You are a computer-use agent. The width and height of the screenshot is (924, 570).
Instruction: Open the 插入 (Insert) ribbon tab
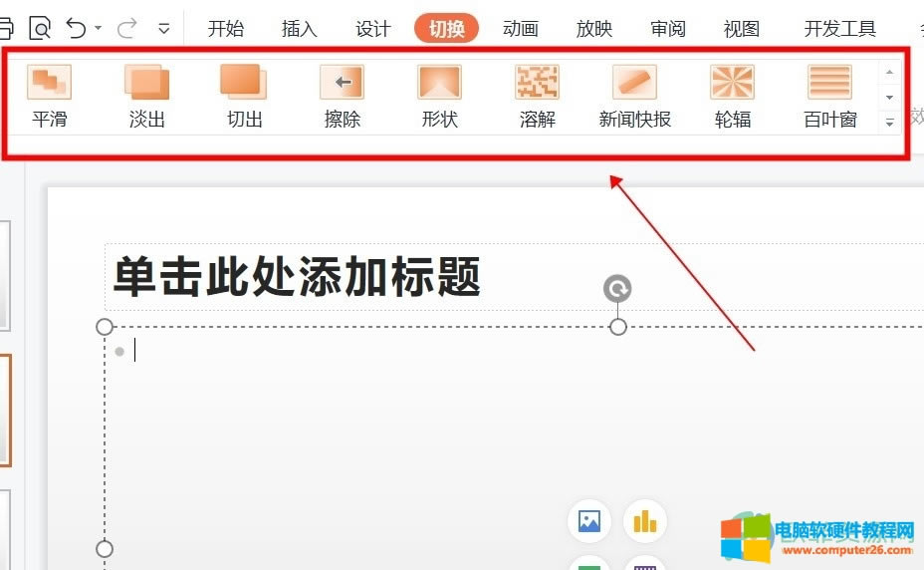pyautogui.click(x=299, y=29)
